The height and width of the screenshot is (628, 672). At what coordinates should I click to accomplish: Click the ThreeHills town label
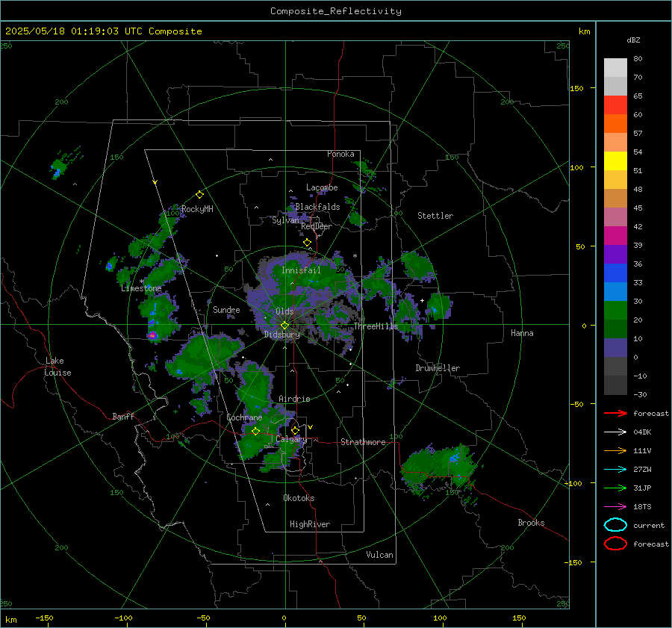[376, 326]
